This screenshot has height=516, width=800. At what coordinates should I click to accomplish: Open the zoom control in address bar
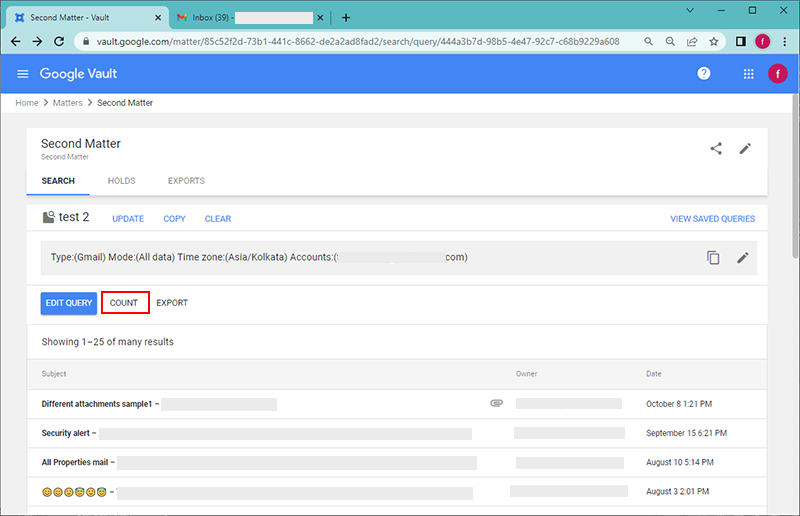(670, 41)
